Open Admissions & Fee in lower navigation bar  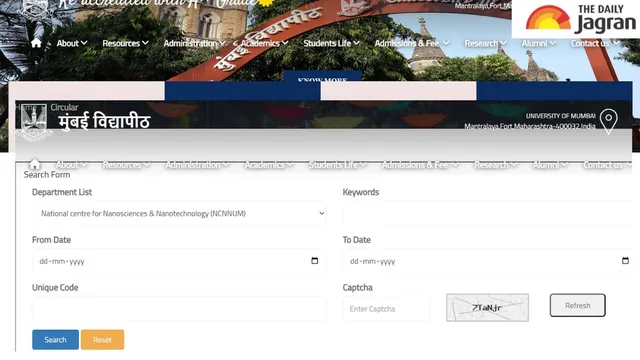[420, 164]
